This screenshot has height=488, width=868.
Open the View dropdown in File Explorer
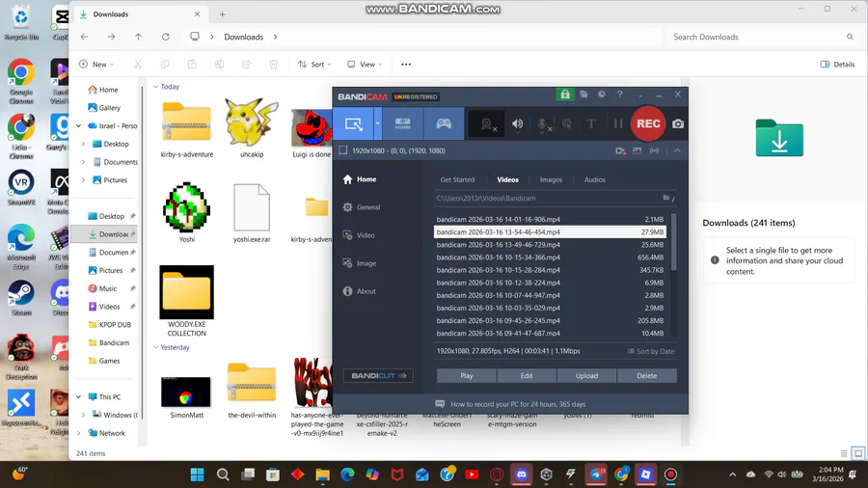pyautogui.click(x=365, y=65)
